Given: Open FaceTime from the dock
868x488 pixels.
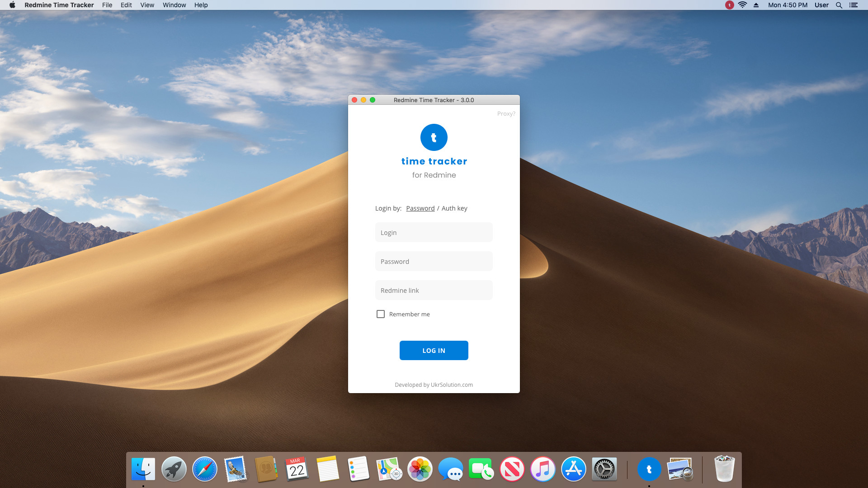Looking at the screenshot, I should click(x=481, y=469).
